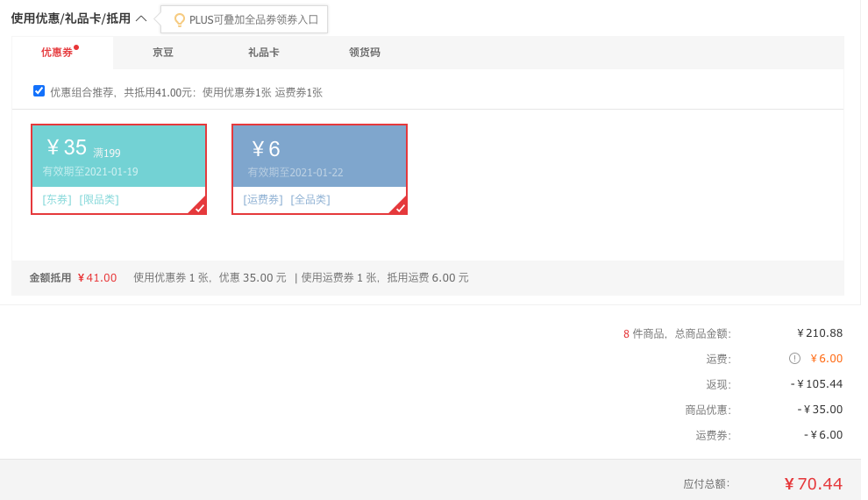Screen dimensions: 868x500
Task: Collapse the 使用优惠/礼品卡/抵用 section arrow
Action: pyautogui.click(x=141, y=18)
